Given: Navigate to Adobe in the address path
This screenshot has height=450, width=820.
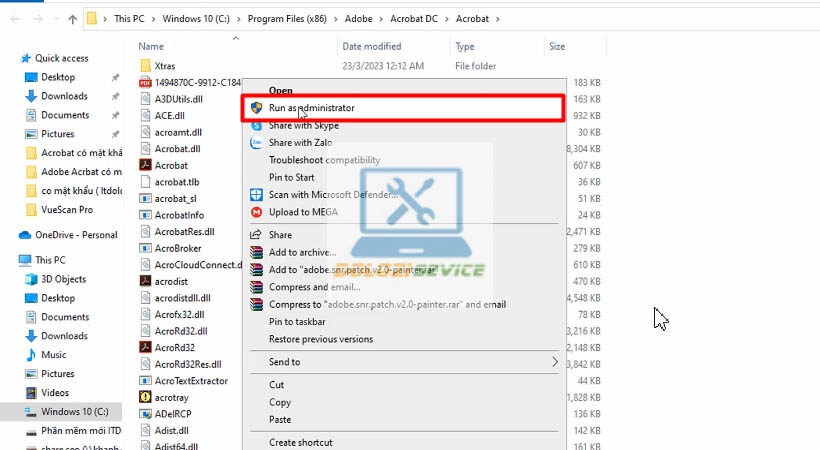Looking at the screenshot, I should point(359,19).
